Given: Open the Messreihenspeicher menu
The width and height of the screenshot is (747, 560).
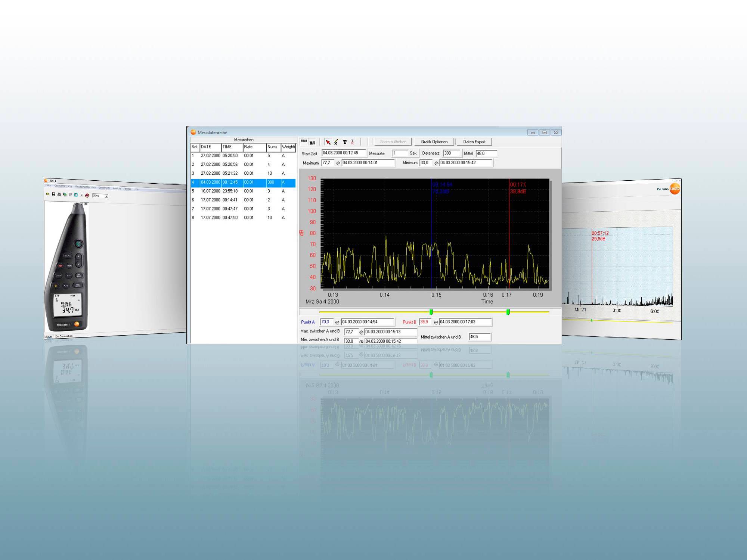Looking at the screenshot, I should click(85, 187).
